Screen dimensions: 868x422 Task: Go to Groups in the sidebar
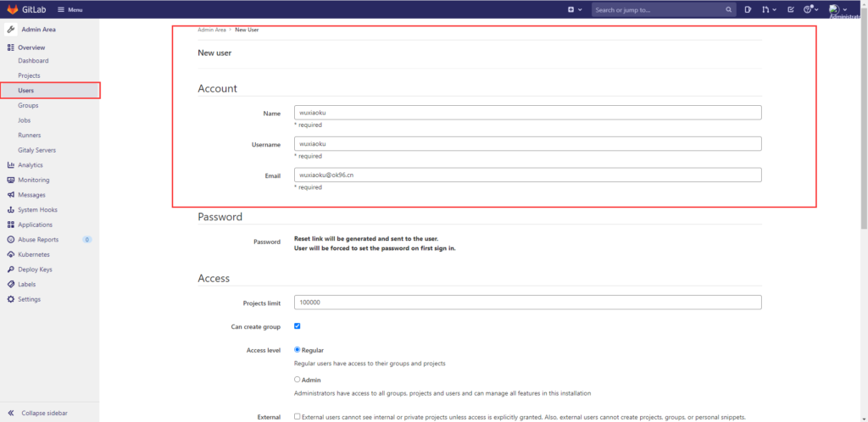click(28, 105)
